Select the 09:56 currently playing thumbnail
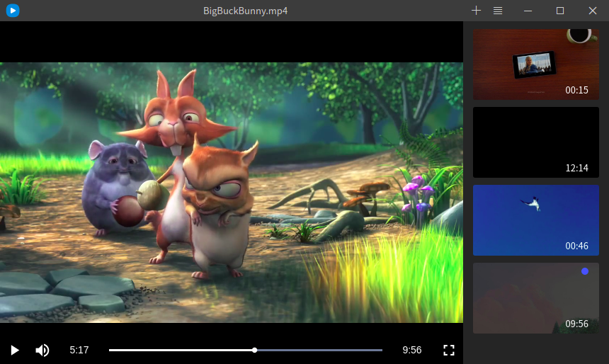This screenshot has width=609, height=364. [x=535, y=298]
